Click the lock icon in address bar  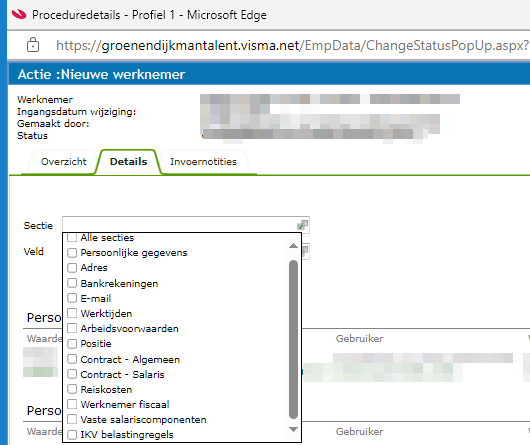tap(33, 45)
